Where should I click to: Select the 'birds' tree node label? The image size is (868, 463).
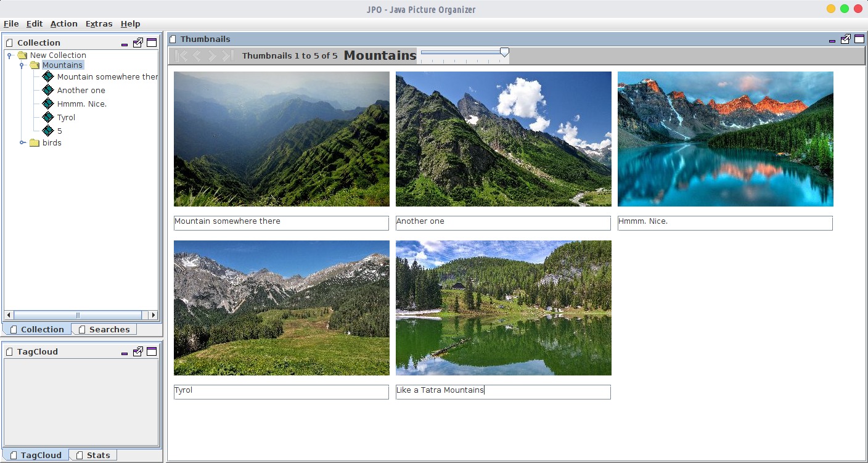point(52,142)
